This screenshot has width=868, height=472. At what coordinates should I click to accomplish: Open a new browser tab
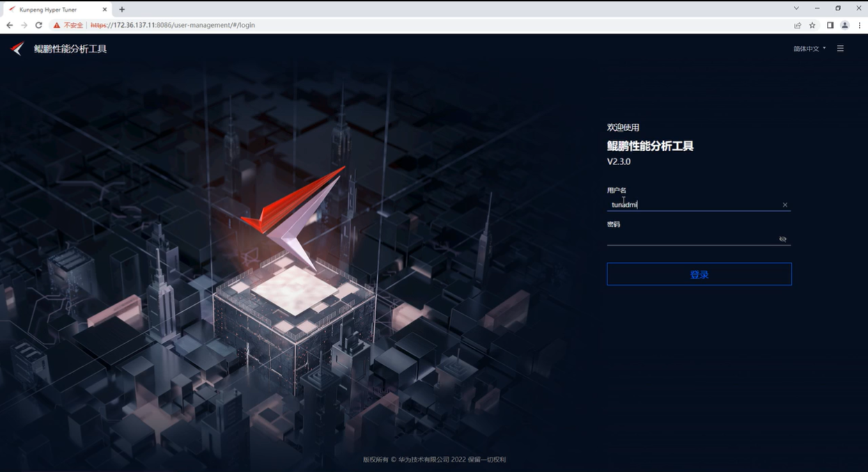click(x=122, y=10)
